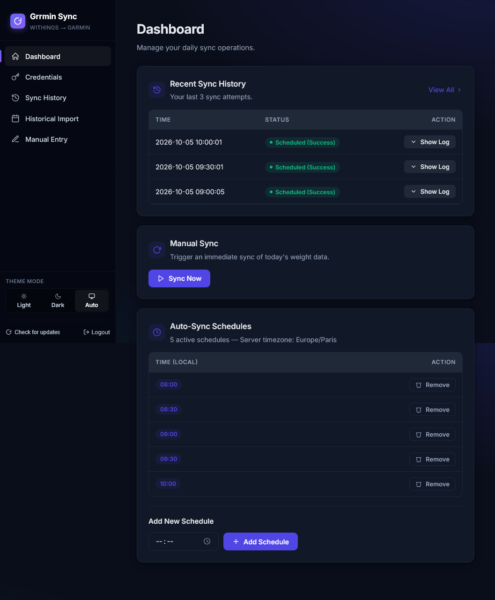Switch theme mode to Dark

tap(58, 300)
